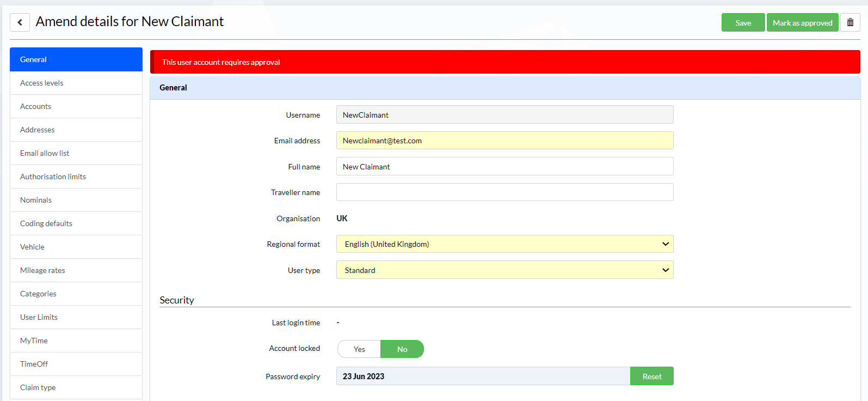Save the user details

pos(743,22)
